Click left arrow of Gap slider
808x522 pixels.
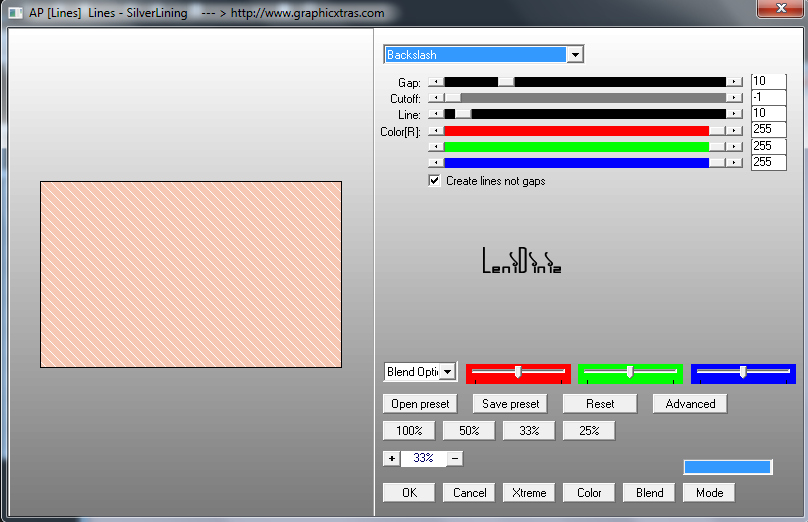[436, 82]
